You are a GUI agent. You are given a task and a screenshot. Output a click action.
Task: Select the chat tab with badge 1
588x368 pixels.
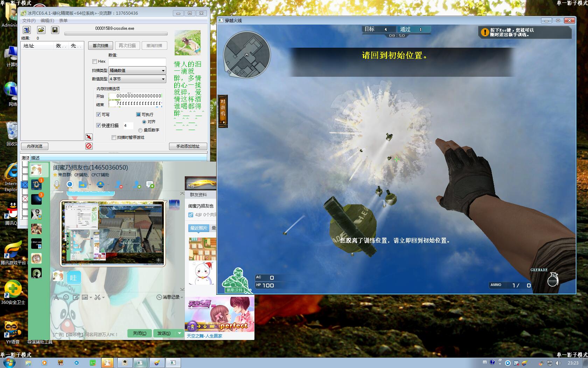coord(36,184)
